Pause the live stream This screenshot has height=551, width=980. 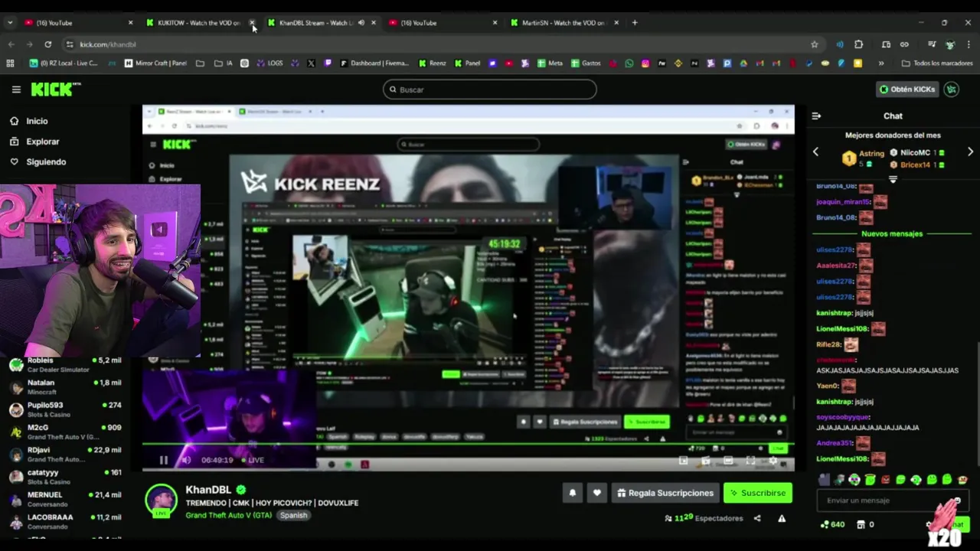coord(163,460)
